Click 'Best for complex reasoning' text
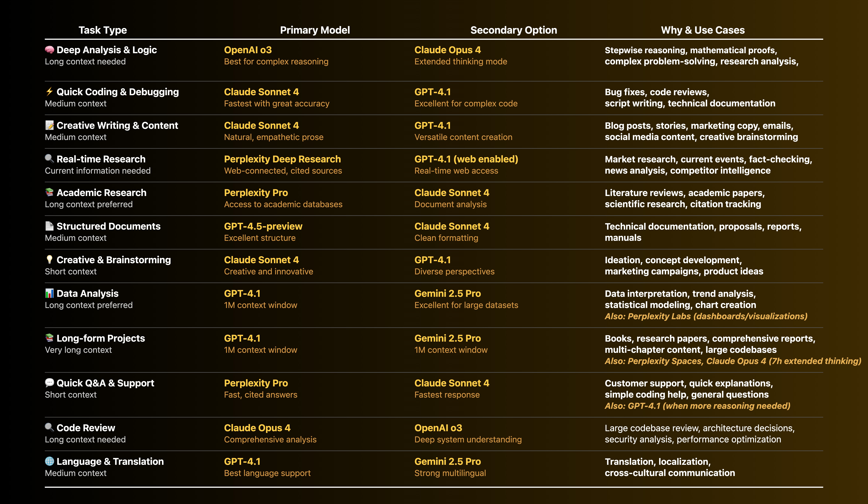The height and width of the screenshot is (504, 868). click(276, 62)
